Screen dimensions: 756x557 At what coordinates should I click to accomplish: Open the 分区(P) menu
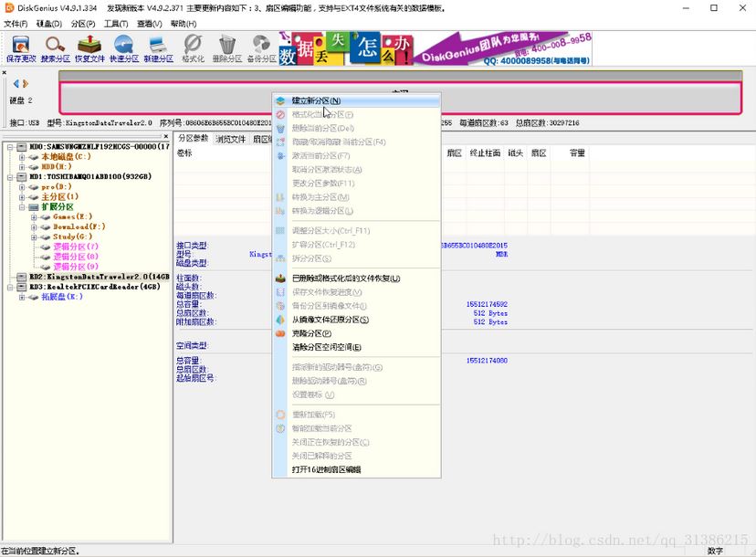click(x=83, y=24)
